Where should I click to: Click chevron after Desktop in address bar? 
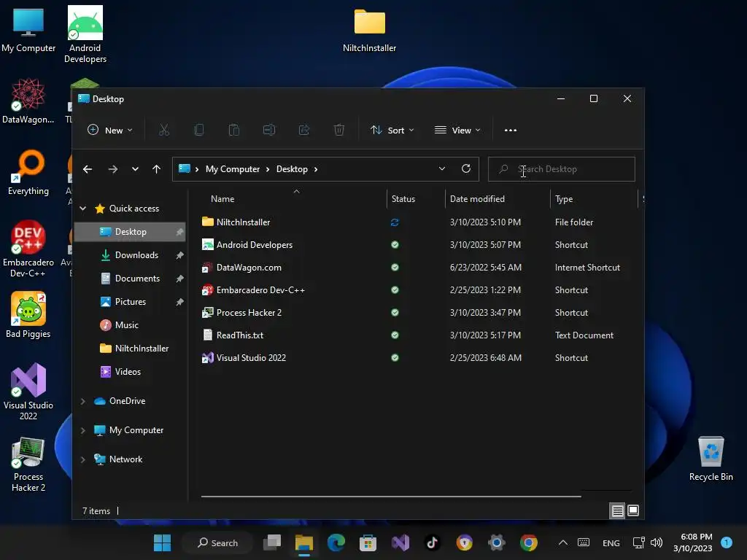click(x=315, y=169)
